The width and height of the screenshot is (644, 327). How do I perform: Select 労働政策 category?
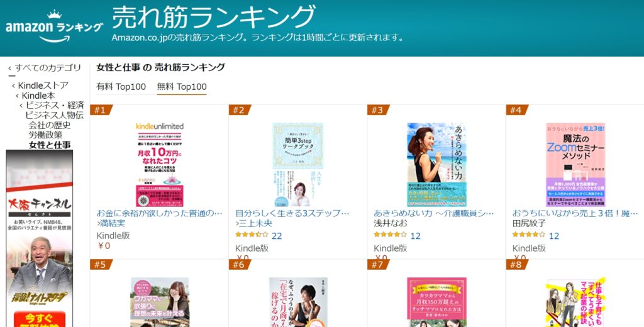point(45,135)
